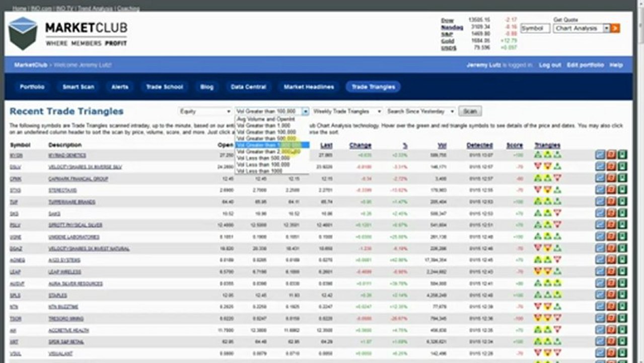Select the Trade Triangles tab
The width and height of the screenshot is (644, 363).
(373, 87)
